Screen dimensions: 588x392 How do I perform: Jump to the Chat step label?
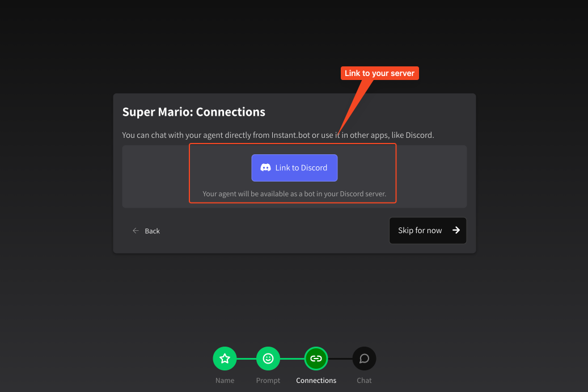pos(364,381)
